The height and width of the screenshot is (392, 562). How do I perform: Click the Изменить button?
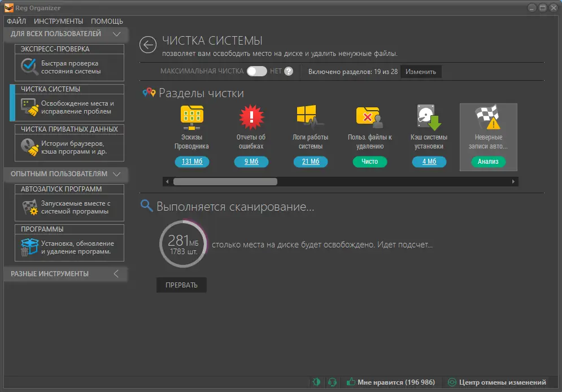[x=421, y=72]
